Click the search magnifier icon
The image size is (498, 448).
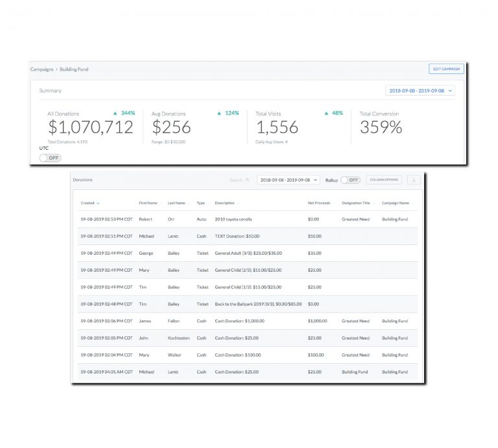247,180
